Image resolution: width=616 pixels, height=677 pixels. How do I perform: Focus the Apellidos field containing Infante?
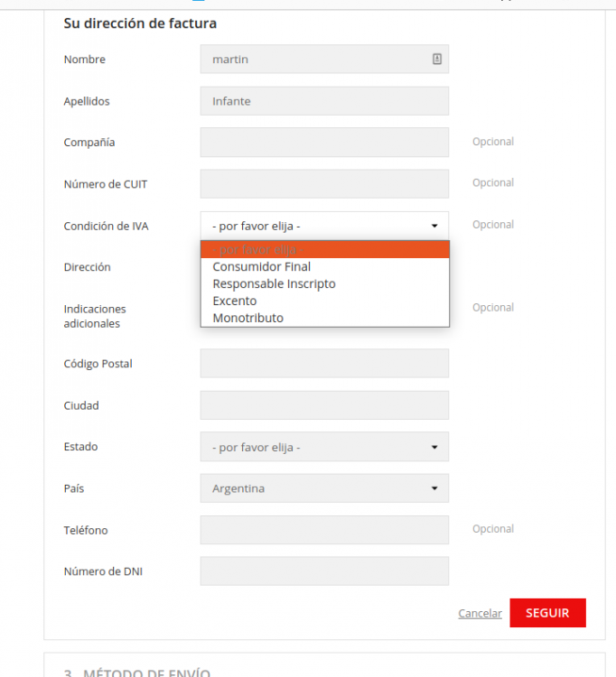(324, 101)
